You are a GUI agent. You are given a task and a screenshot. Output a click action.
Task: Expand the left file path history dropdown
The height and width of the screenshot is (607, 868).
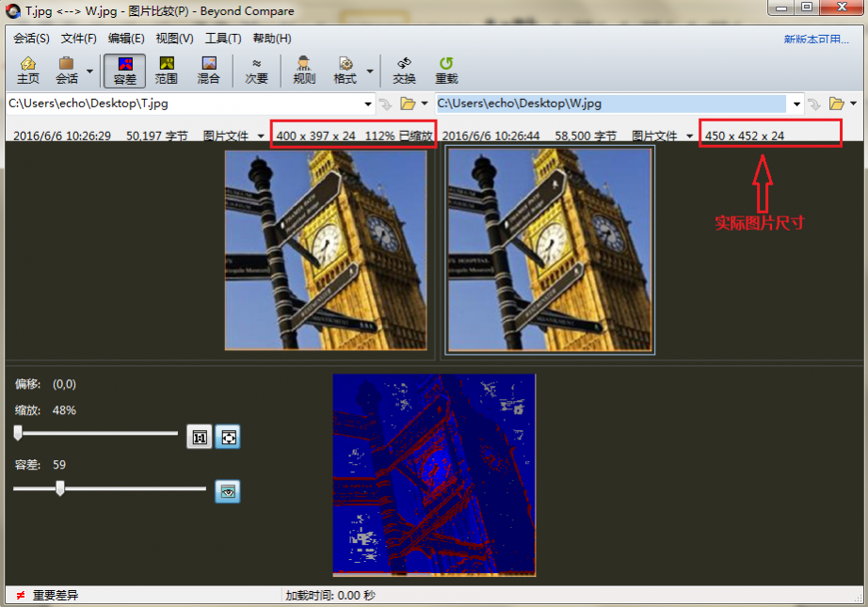coord(367,104)
